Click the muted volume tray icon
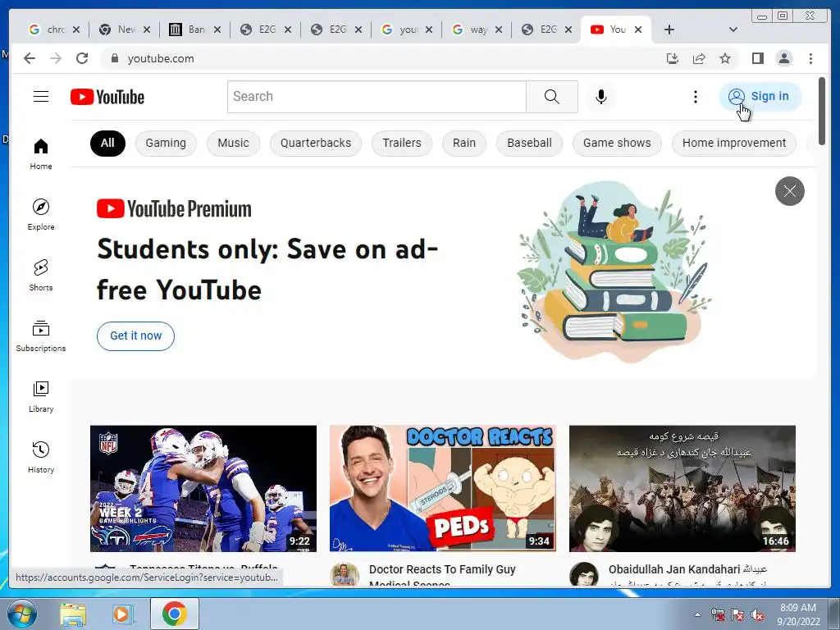 (757, 614)
